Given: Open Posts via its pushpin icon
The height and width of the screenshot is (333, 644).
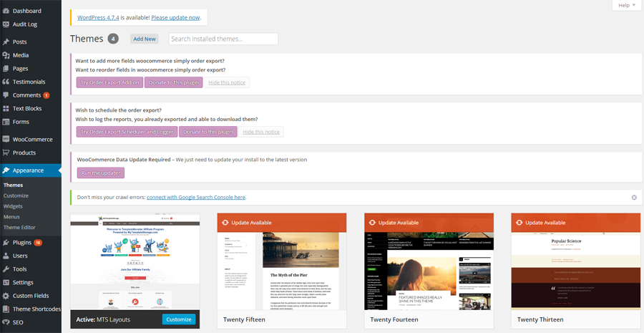Looking at the screenshot, I should (x=6, y=42).
